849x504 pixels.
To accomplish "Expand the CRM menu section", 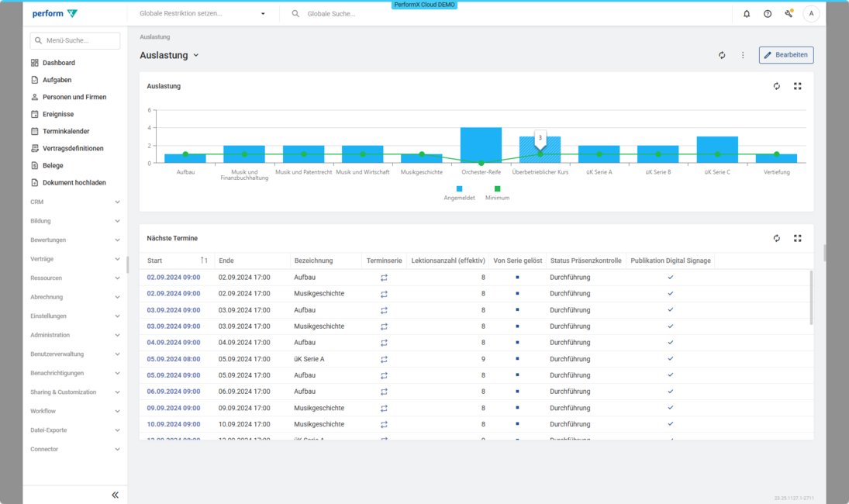I will (74, 202).
